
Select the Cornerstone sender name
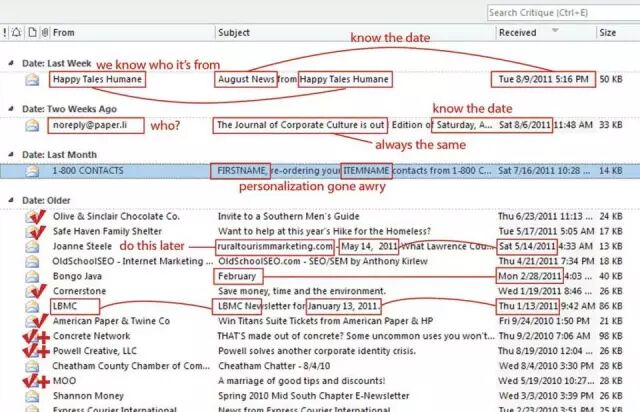click(x=79, y=291)
